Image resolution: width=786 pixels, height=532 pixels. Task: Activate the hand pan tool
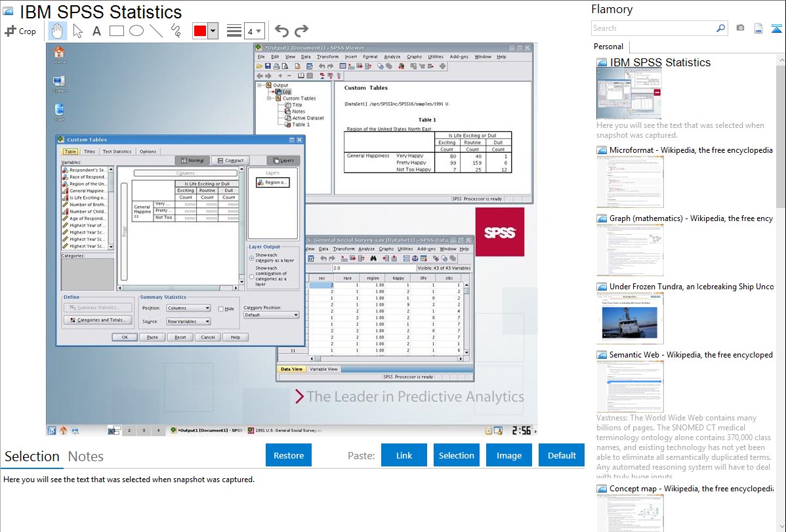tap(57, 31)
